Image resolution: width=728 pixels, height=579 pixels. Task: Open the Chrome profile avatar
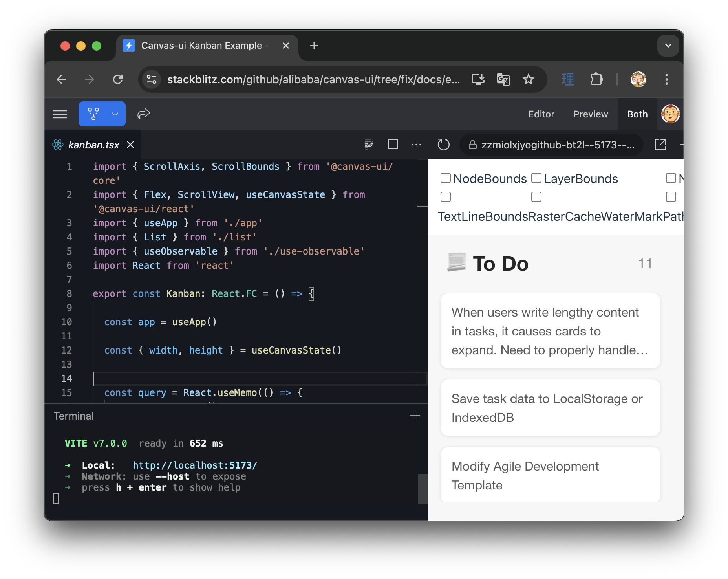coord(638,80)
